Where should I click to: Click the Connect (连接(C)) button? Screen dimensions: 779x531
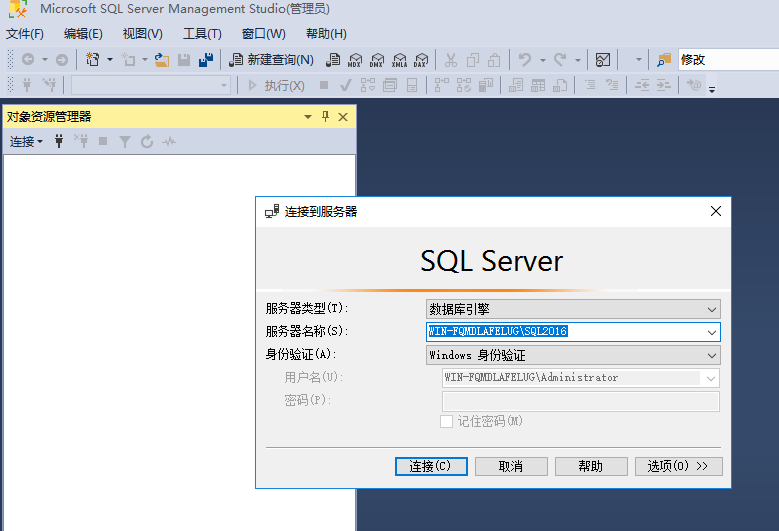pos(431,466)
